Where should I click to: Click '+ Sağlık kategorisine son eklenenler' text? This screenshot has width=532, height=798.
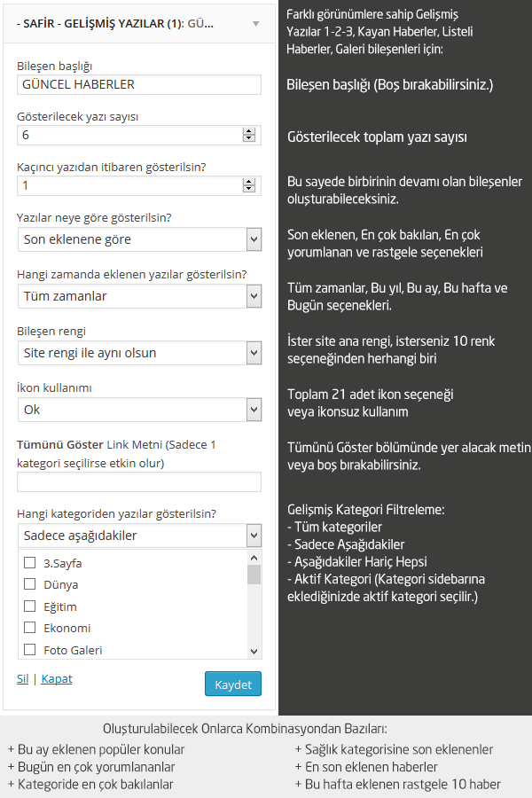394,749
